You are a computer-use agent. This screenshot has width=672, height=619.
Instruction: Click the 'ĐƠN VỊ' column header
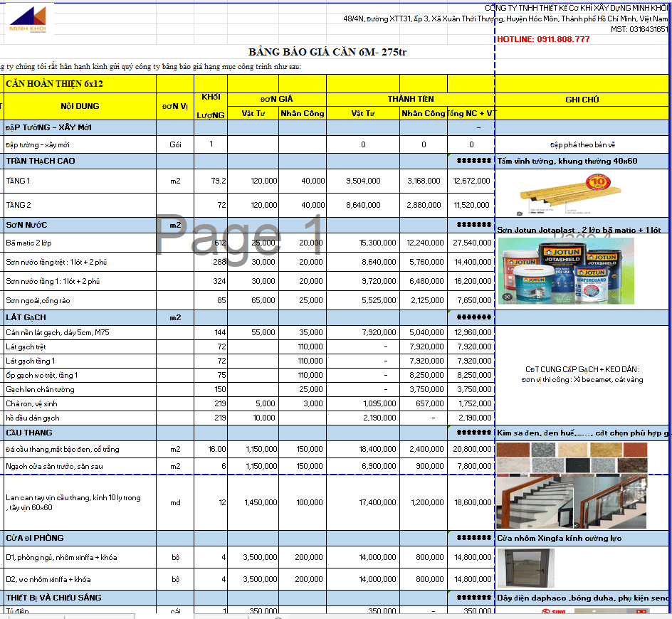pyautogui.click(x=175, y=106)
